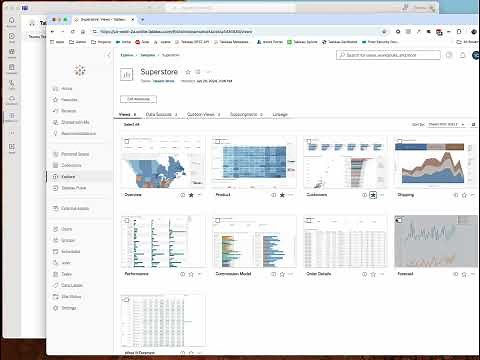Unfavorite the Product view star
This screenshot has height=360, width=480.
click(282, 195)
